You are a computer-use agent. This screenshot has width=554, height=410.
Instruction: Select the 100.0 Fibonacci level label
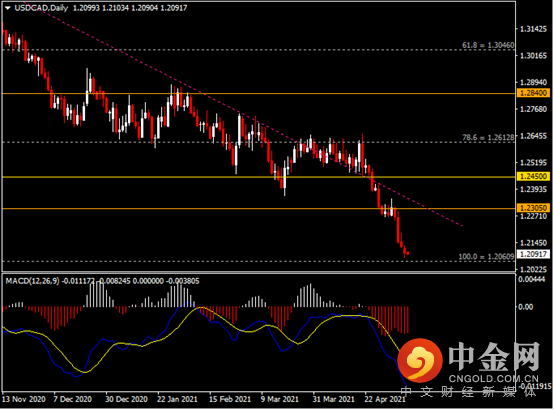coord(486,257)
